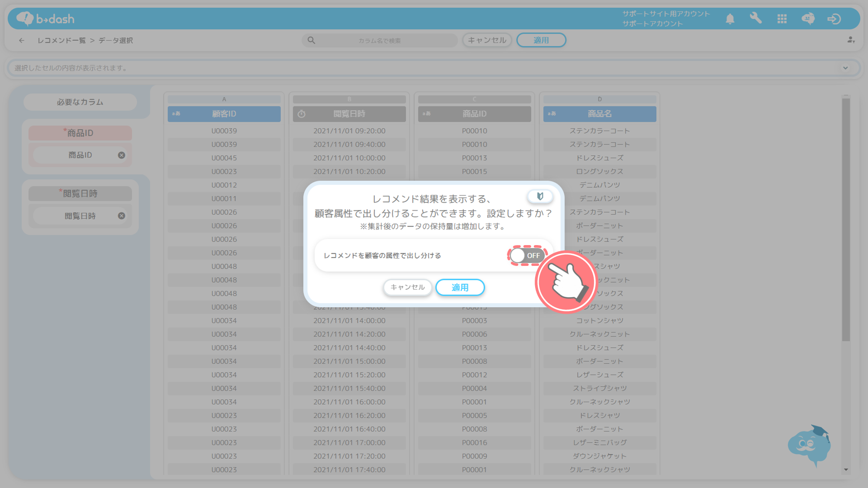Click the vertical scrollbar of the table

(x=846, y=219)
